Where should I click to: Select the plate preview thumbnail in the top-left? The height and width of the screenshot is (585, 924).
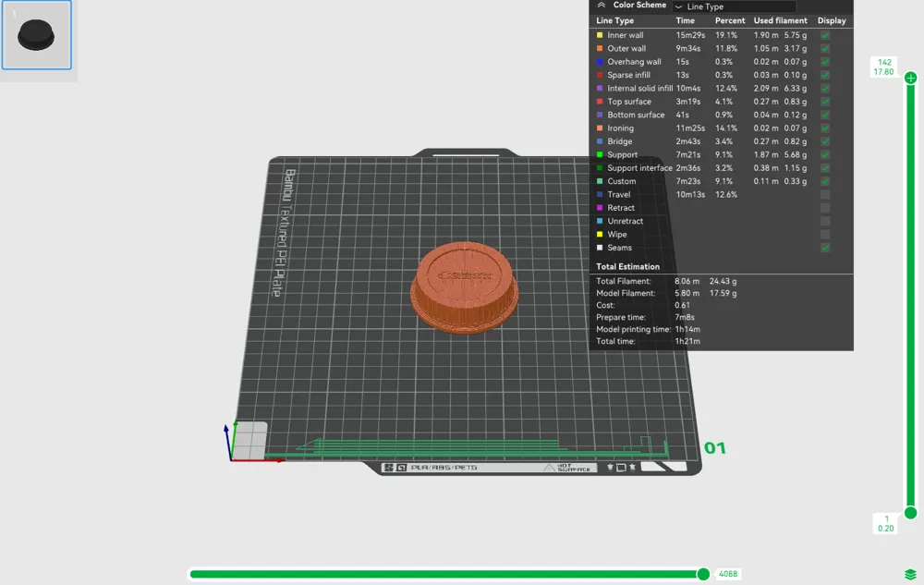pyautogui.click(x=37, y=32)
